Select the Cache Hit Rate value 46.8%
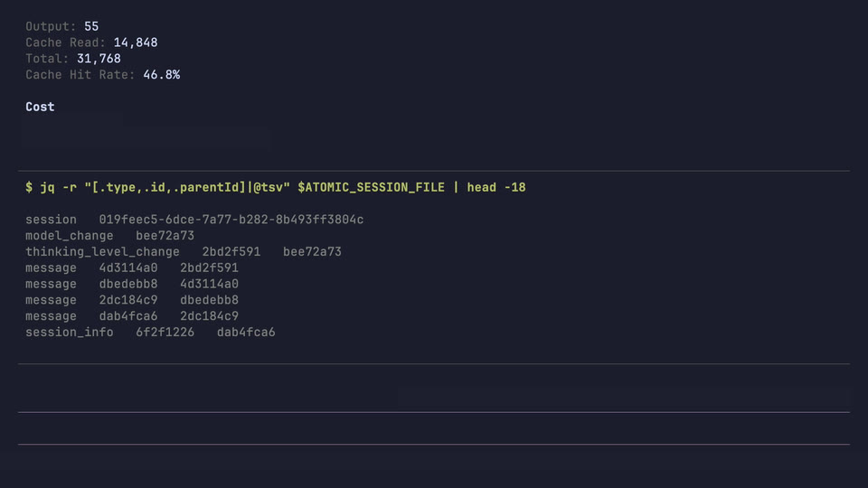The width and height of the screenshot is (868, 488). tap(162, 75)
